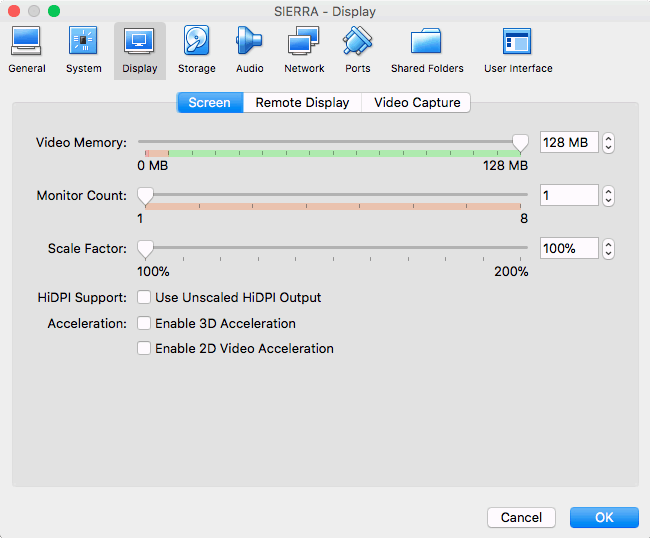Click the 'Acceleration:' label
The image size is (650, 538).
[x=87, y=323]
